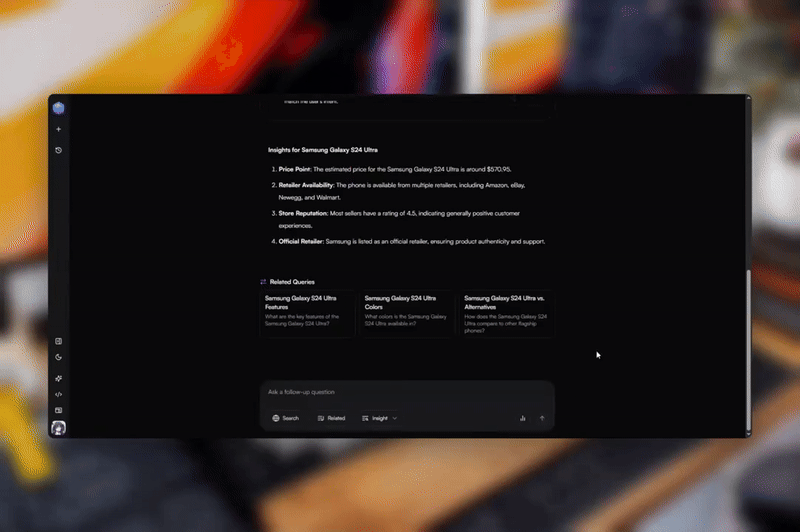The width and height of the screenshot is (800, 532).
Task: Open the code brackets icon in sidebar
Action: point(58,394)
